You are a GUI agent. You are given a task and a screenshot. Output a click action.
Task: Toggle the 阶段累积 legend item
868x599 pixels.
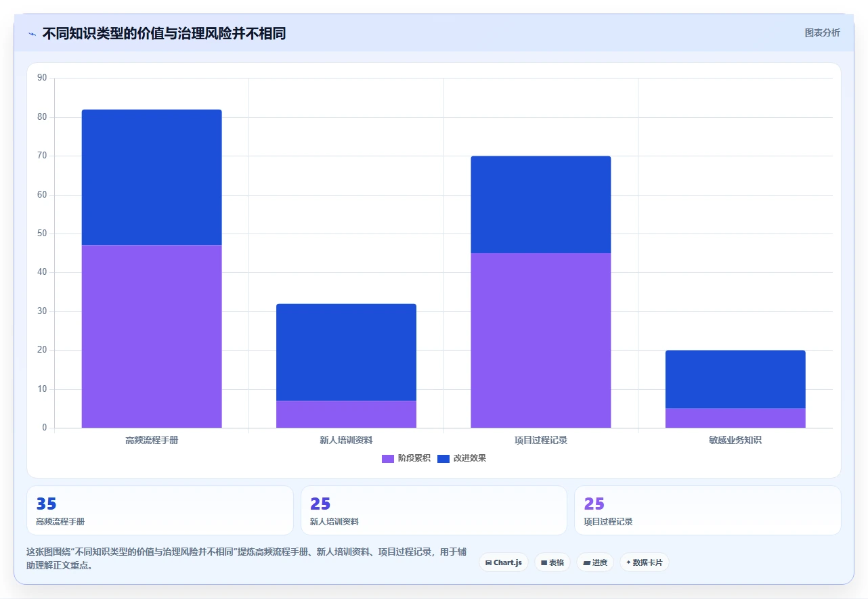pos(406,458)
